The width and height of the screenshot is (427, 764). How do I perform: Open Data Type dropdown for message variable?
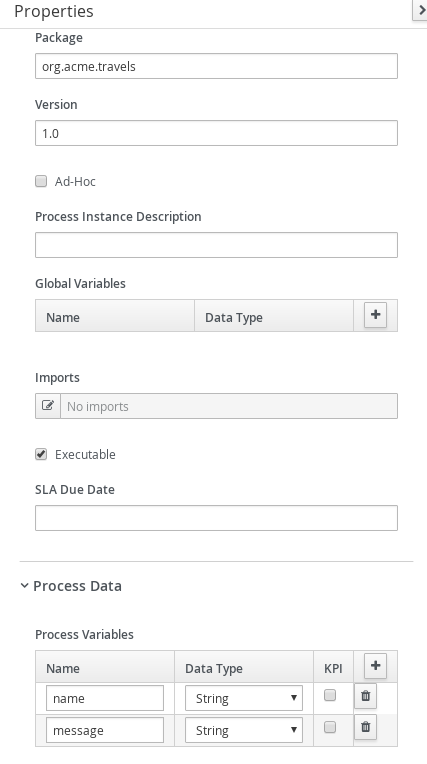[x=244, y=730]
